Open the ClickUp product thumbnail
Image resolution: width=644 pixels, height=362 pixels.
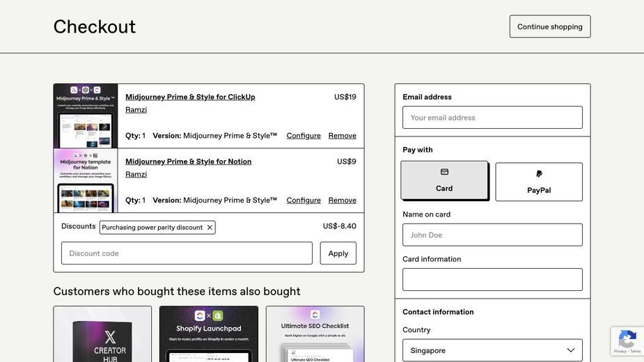[86, 116]
